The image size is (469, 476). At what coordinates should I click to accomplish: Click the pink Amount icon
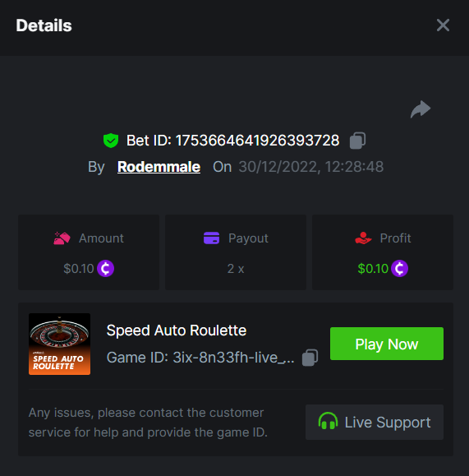(x=62, y=238)
